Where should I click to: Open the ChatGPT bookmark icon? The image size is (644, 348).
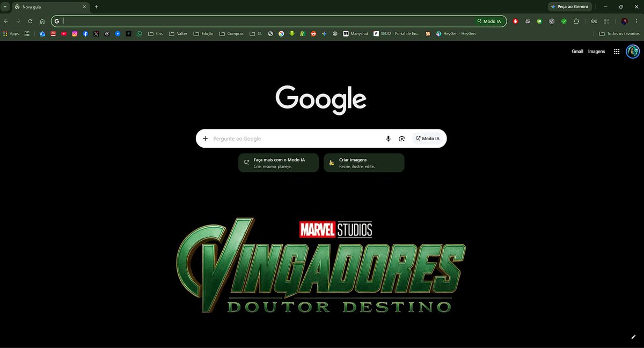pos(335,34)
